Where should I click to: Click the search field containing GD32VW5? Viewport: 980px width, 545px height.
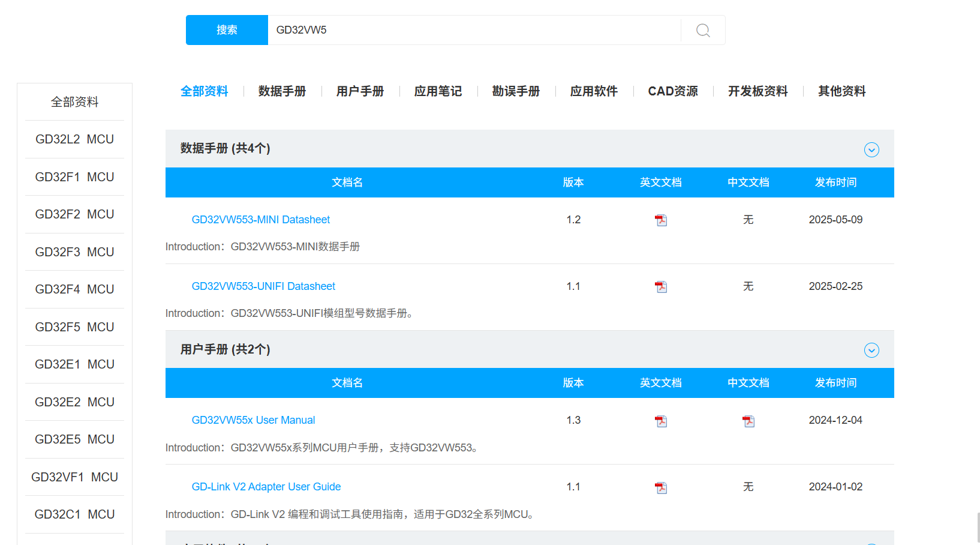click(474, 30)
